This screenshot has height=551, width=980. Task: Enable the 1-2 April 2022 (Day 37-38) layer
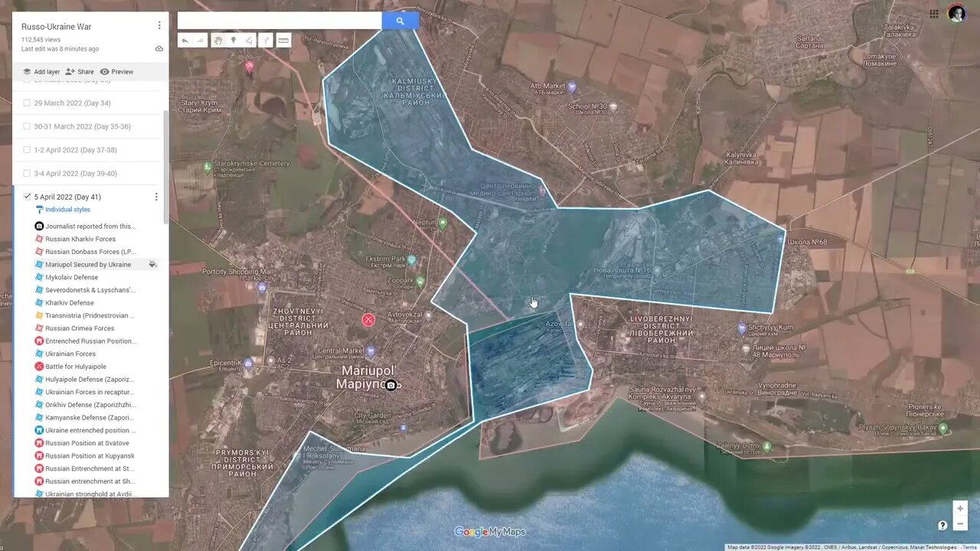pos(27,150)
